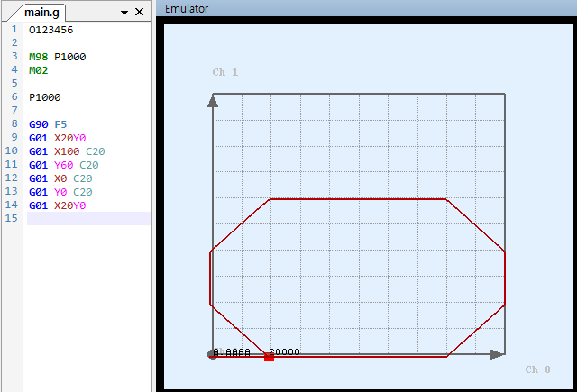This screenshot has height=392, width=577.
Task: Click the horizontal axis arrowhead
Action: pyautogui.click(x=497, y=355)
